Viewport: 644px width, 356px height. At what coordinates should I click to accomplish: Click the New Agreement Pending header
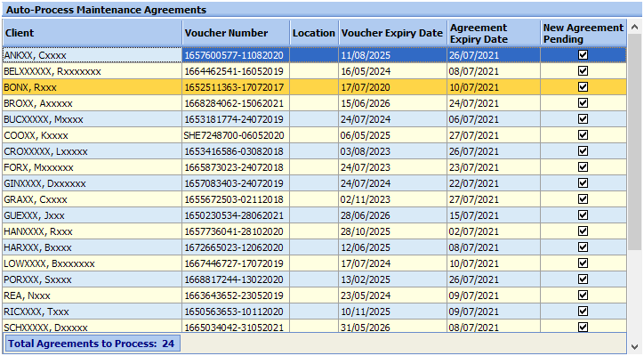pos(584,33)
